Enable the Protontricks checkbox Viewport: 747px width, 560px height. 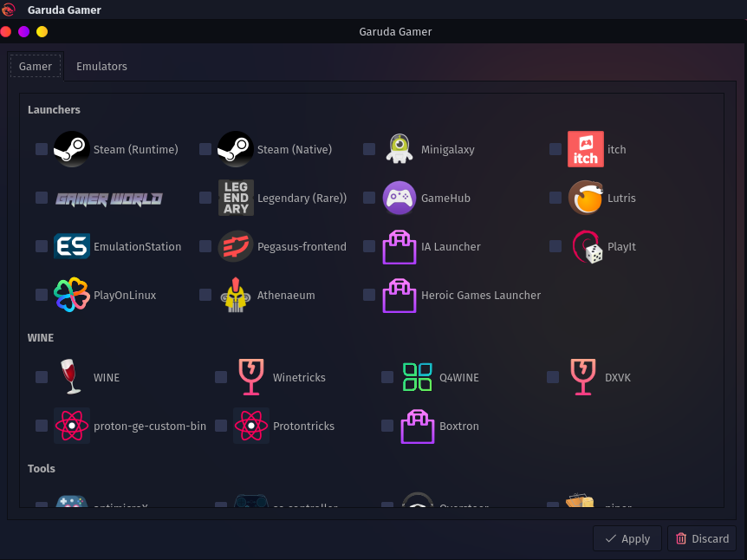[x=221, y=426]
